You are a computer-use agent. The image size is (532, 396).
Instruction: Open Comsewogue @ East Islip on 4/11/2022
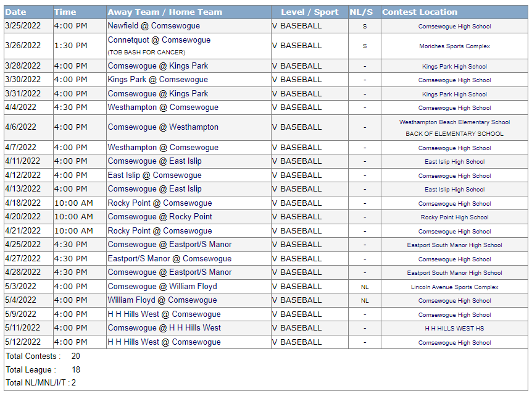pyautogui.click(x=155, y=161)
